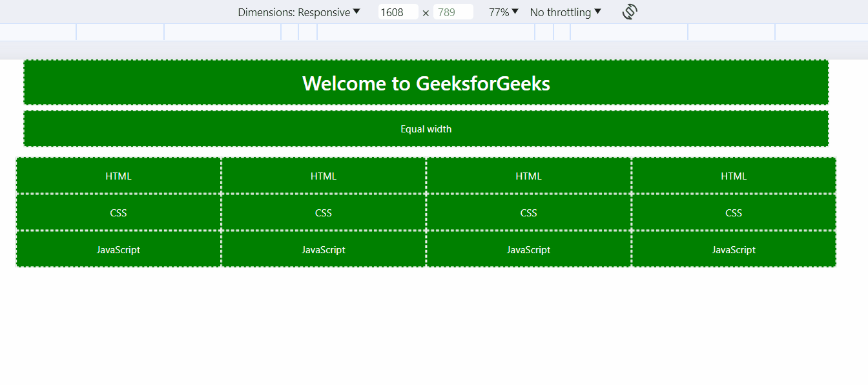Click the widest center segment of the breakpoint bar
Image resolution: width=868 pixels, height=385 pixels.
pyautogui.click(x=426, y=32)
